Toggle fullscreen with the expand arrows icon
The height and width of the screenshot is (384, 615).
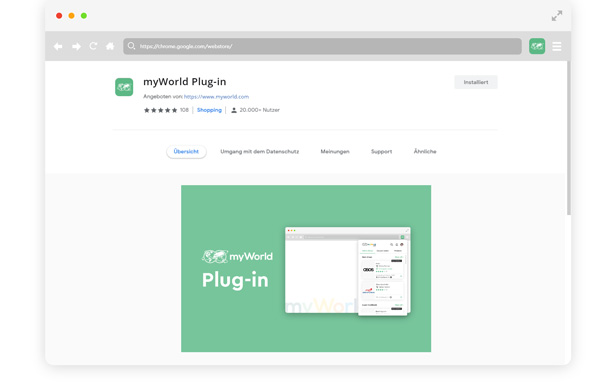[557, 16]
